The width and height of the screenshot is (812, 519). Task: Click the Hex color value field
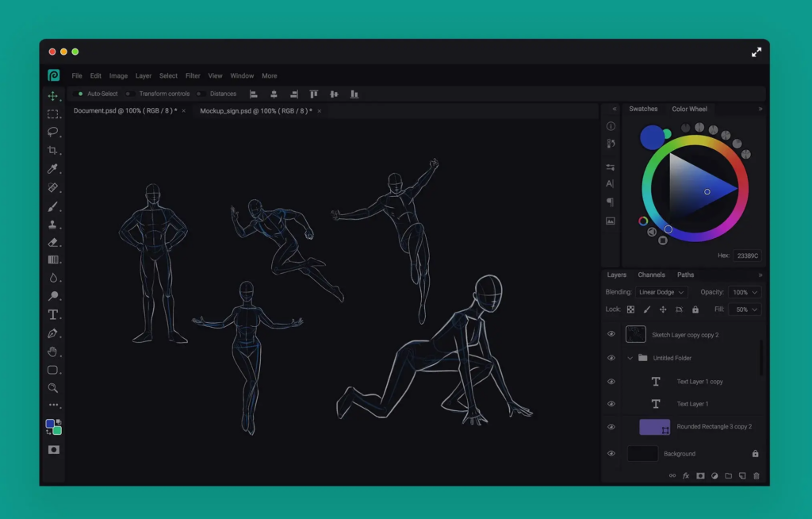coord(747,256)
